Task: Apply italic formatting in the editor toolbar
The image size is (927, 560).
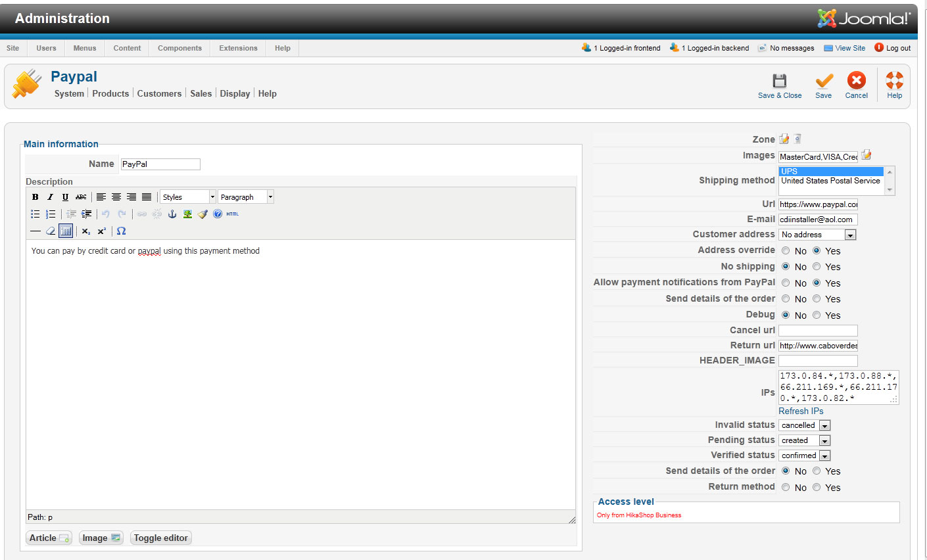Action: tap(50, 197)
